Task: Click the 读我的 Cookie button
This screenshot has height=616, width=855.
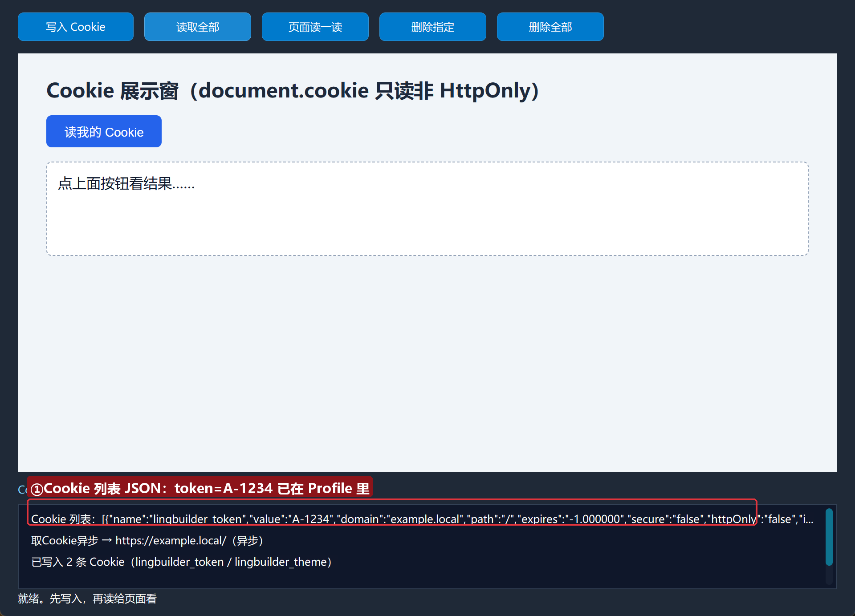Action: (104, 131)
